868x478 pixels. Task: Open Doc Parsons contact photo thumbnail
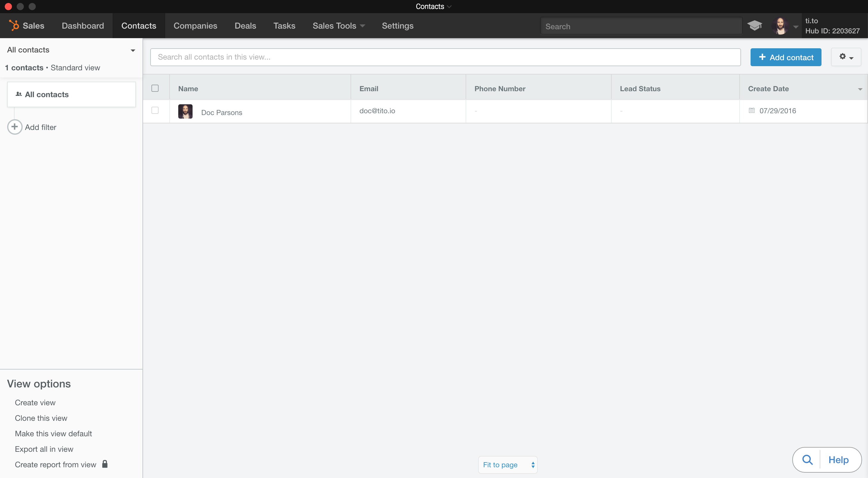185,111
